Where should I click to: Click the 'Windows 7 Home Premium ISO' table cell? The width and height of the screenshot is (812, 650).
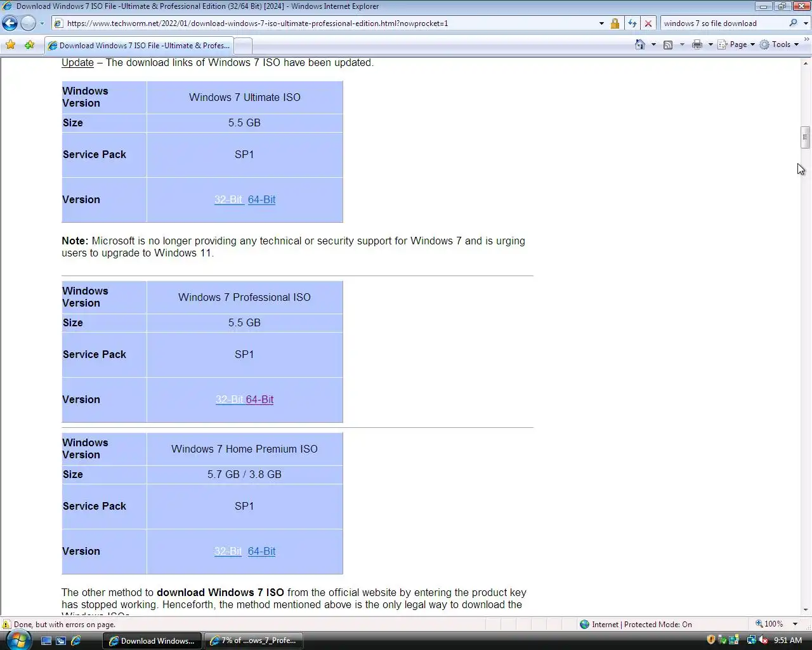[x=245, y=449]
